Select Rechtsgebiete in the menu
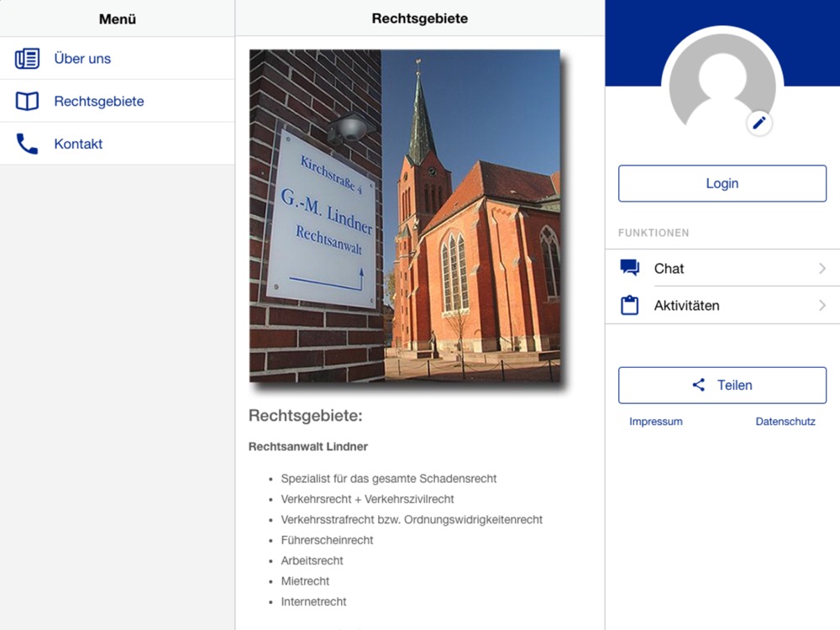Screen dimensions: 840x630 tap(118, 101)
